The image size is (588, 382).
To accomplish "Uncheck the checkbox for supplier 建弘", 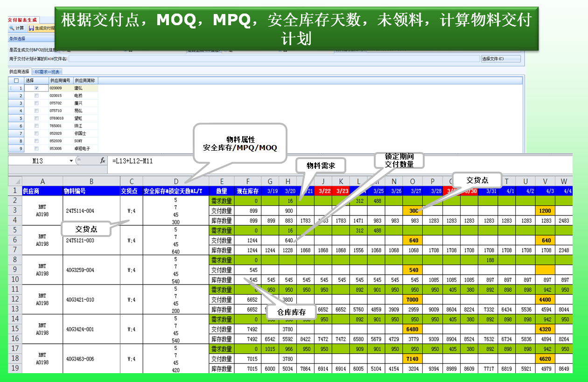I will [x=36, y=88].
